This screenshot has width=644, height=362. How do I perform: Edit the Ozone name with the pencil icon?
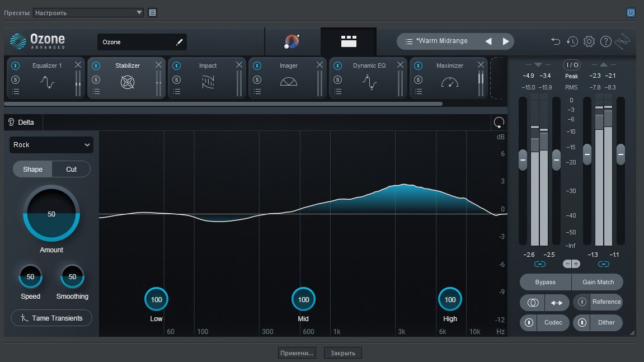[x=179, y=42]
